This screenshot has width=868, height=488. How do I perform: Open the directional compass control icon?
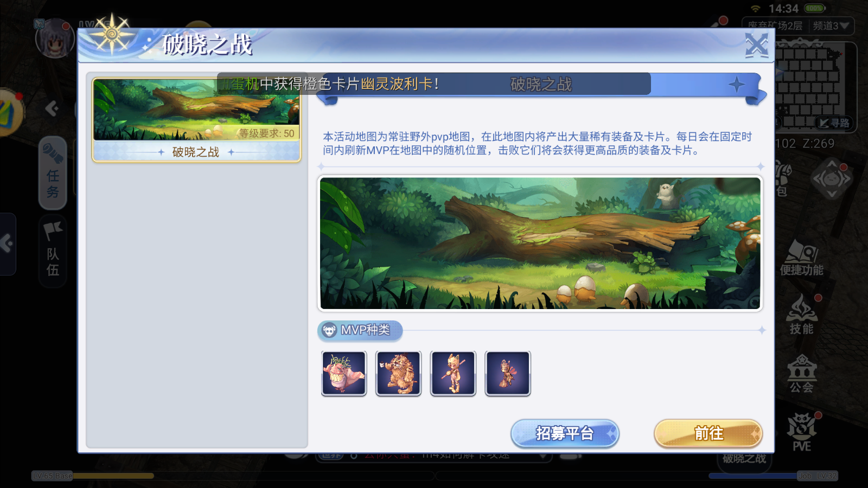pyautogui.click(x=831, y=178)
